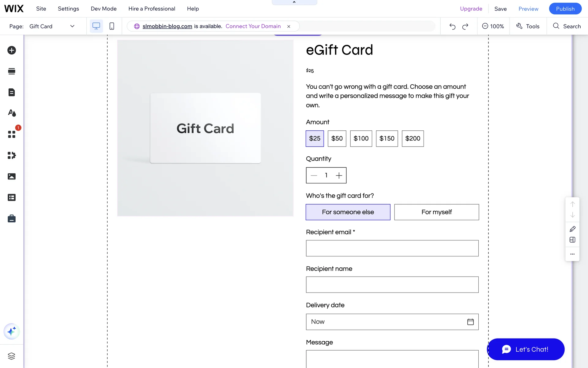Open the Add Apps icon with notification badge
588x368 pixels.
coord(12,134)
